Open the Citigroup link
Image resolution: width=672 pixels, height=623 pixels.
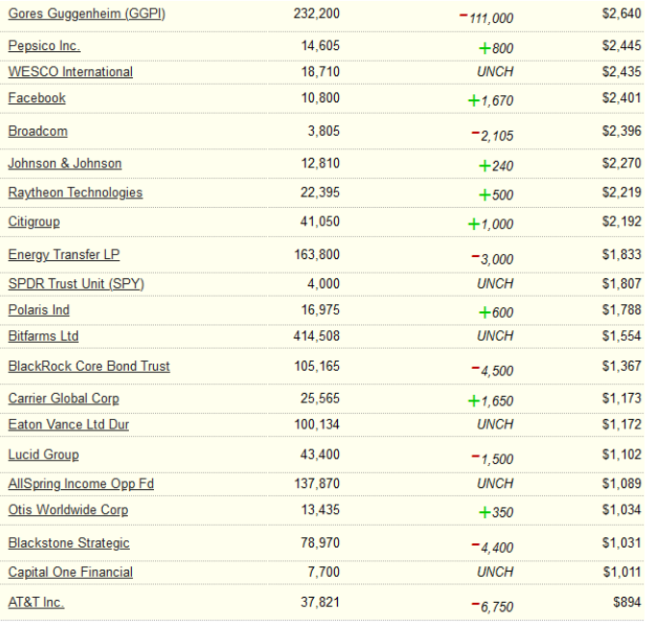pyautogui.click(x=34, y=221)
